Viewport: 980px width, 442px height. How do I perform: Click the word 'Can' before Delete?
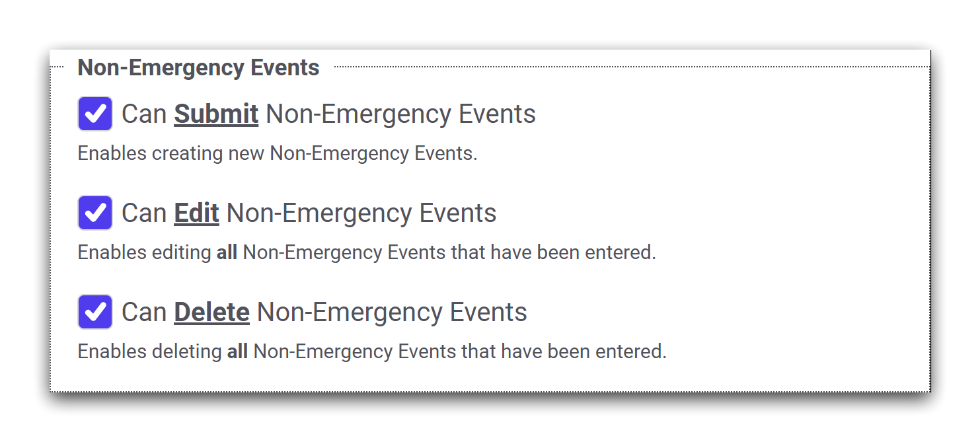click(144, 313)
